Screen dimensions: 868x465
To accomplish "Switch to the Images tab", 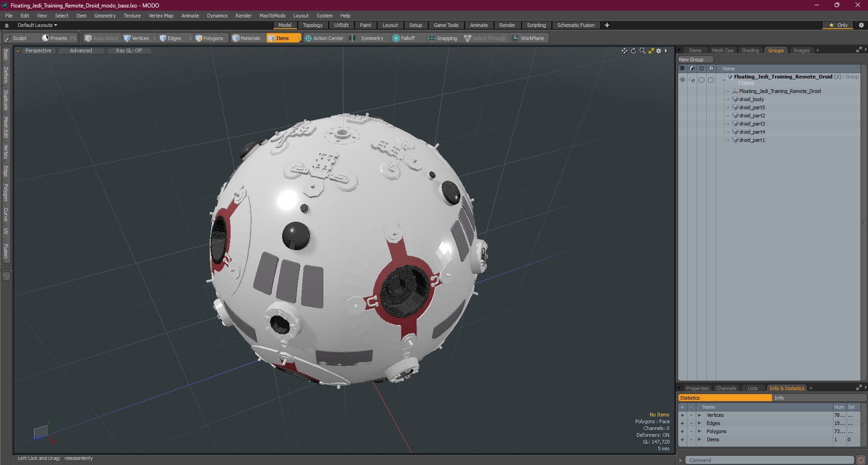I will coord(801,51).
